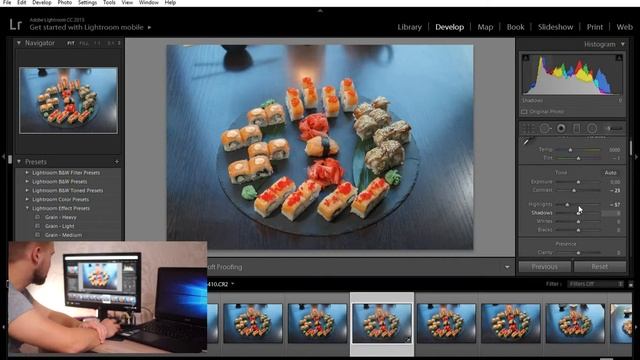Toggle shadow clipping indicator in histogram
Viewport: 640px width, 360px height.
pos(526,58)
